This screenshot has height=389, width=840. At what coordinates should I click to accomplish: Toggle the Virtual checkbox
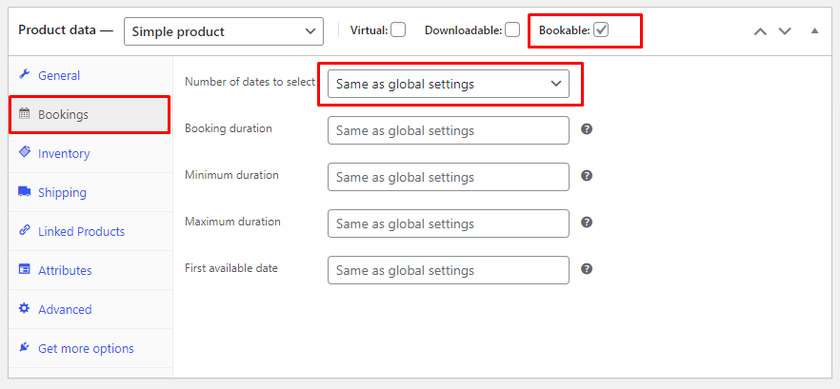coord(398,30)
